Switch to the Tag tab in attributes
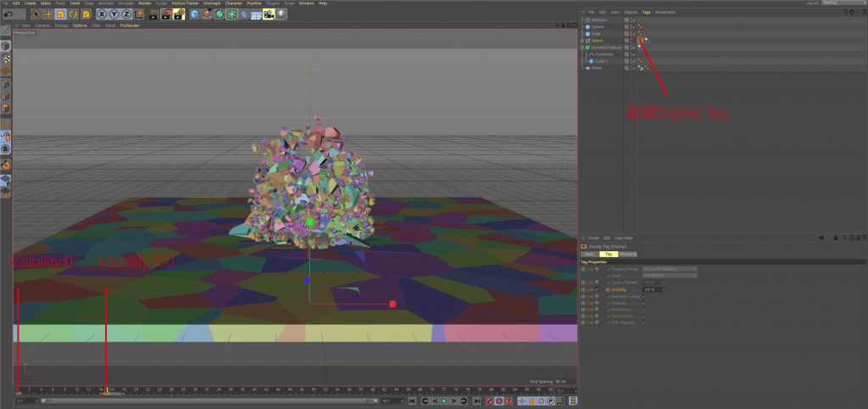The image size is (868, 409). tap(607, 254)
